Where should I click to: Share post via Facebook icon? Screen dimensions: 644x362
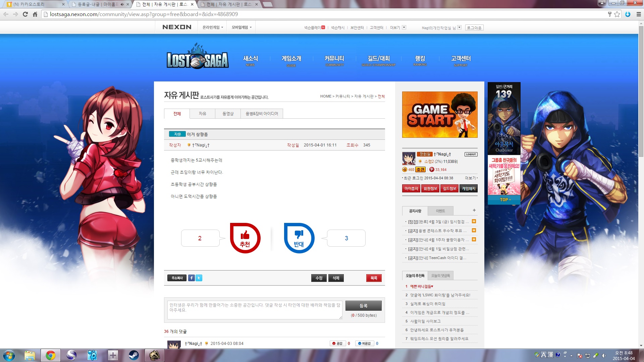pyautogui.click(x=191, y=278)
